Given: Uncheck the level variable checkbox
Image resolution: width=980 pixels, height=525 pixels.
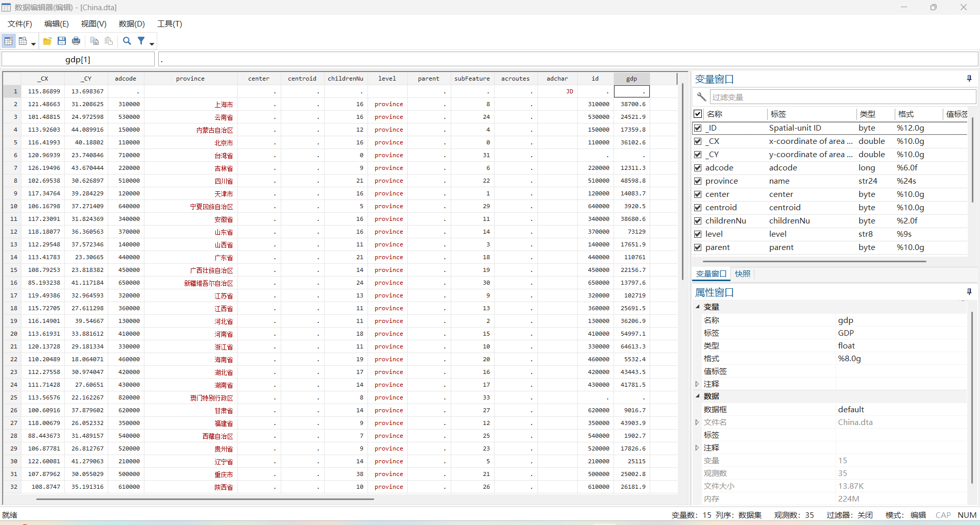Looking at the screenshot, I should pos(698,234).
